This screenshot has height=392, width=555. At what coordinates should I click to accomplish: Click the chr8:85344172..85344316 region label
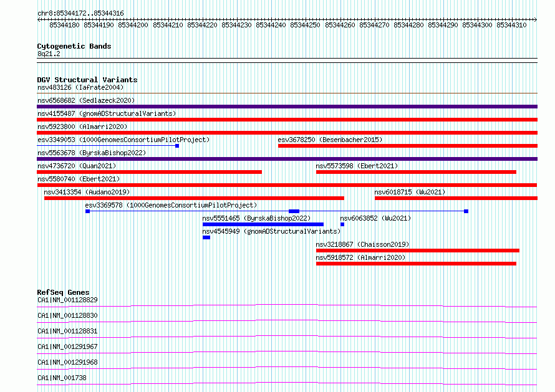tap(80, 14)
